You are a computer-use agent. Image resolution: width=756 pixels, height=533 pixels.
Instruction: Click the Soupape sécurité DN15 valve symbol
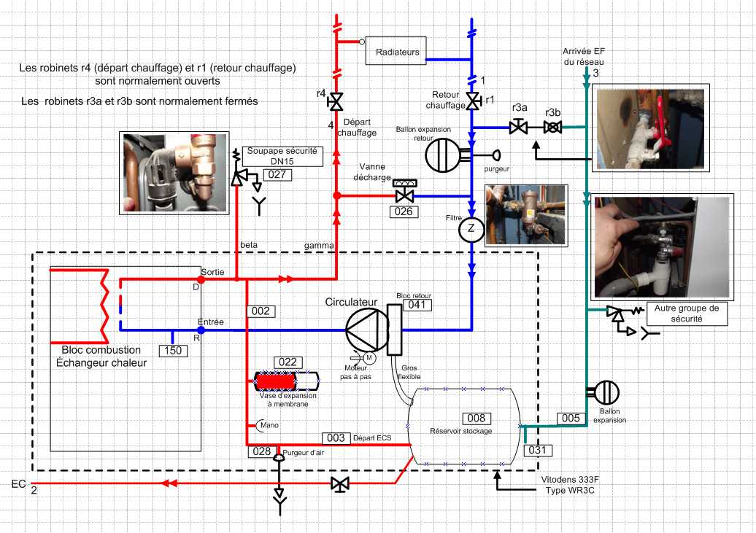click(237, 179)
